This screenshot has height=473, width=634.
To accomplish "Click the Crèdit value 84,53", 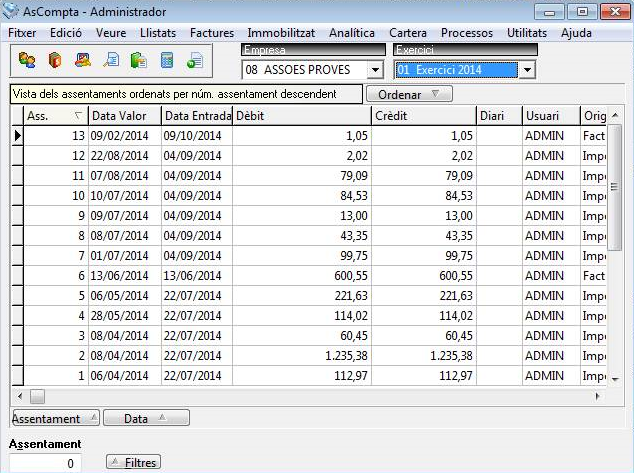I will (459, 196).
